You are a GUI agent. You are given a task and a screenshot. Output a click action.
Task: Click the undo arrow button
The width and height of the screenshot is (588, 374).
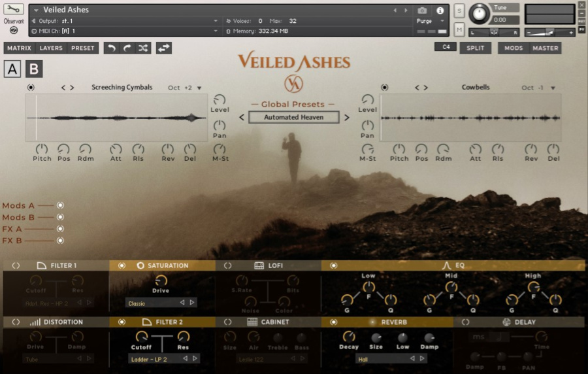coord(111,48)
